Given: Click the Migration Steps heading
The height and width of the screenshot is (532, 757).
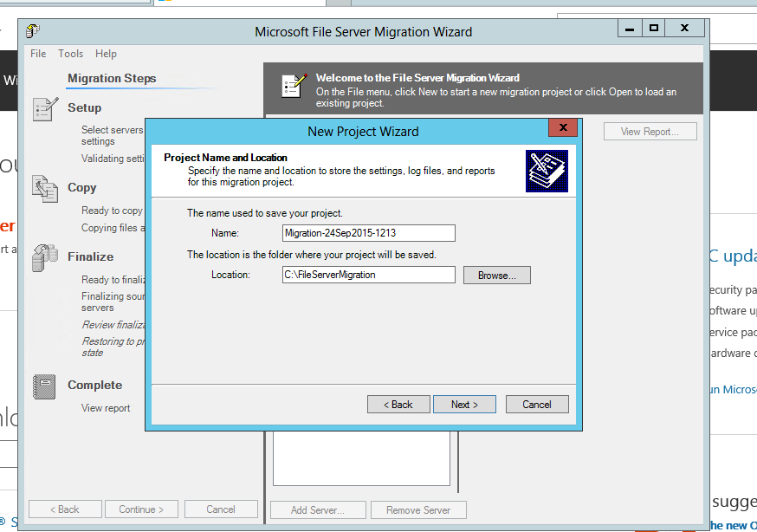Looking at the screenshot, I should 112,78.
